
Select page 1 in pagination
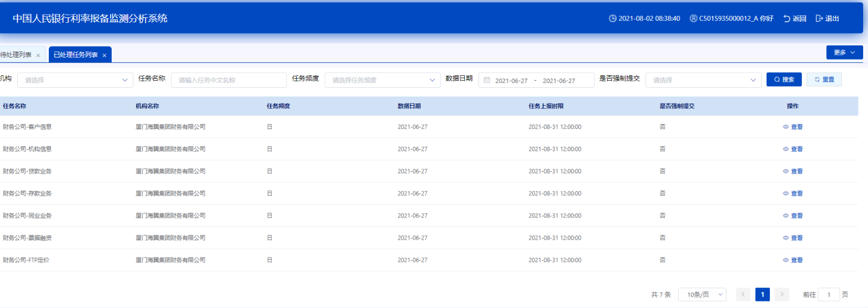pos(762,294)
